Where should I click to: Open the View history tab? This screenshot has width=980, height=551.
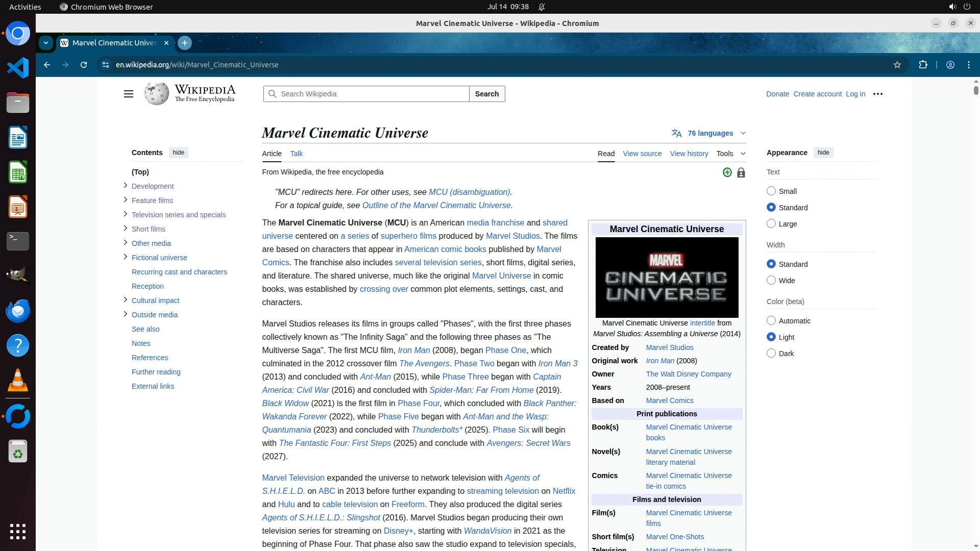[689, 154]
